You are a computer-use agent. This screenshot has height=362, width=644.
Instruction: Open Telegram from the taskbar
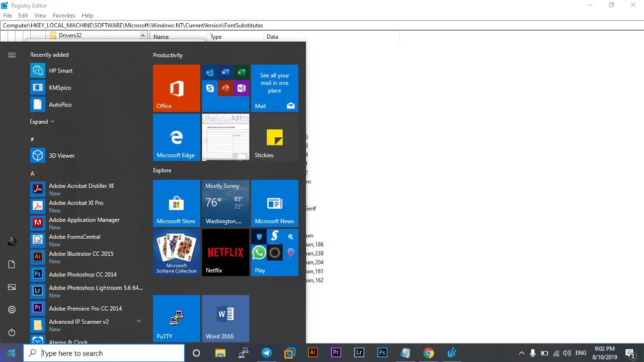coord(267,353)
